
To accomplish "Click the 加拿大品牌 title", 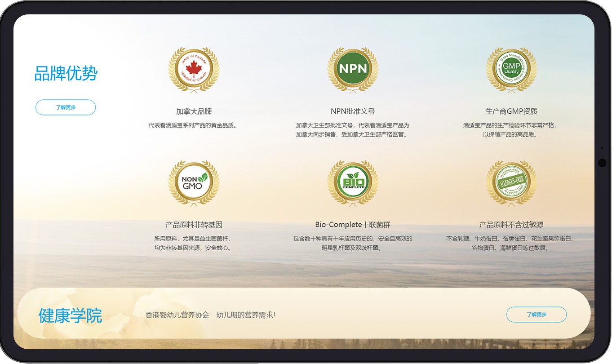I will click(x=194, y=111).
